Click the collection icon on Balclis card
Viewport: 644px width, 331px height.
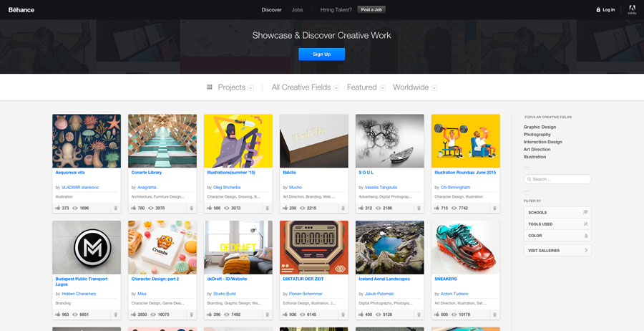(343, 208)
